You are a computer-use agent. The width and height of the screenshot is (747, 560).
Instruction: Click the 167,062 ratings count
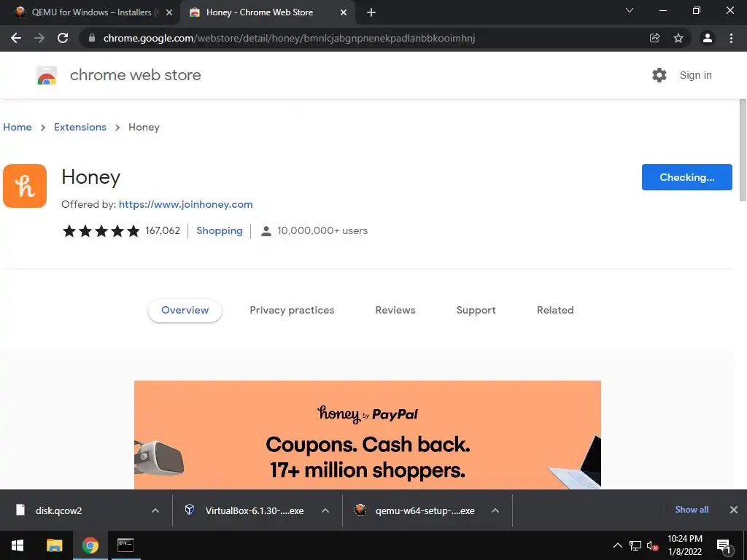pos(163,231)
